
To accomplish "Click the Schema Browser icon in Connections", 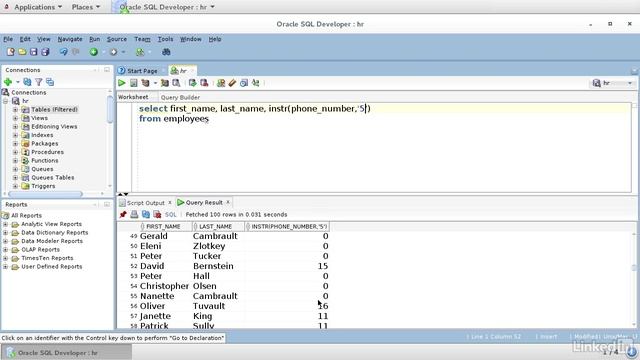I will [x=50, y=82].
